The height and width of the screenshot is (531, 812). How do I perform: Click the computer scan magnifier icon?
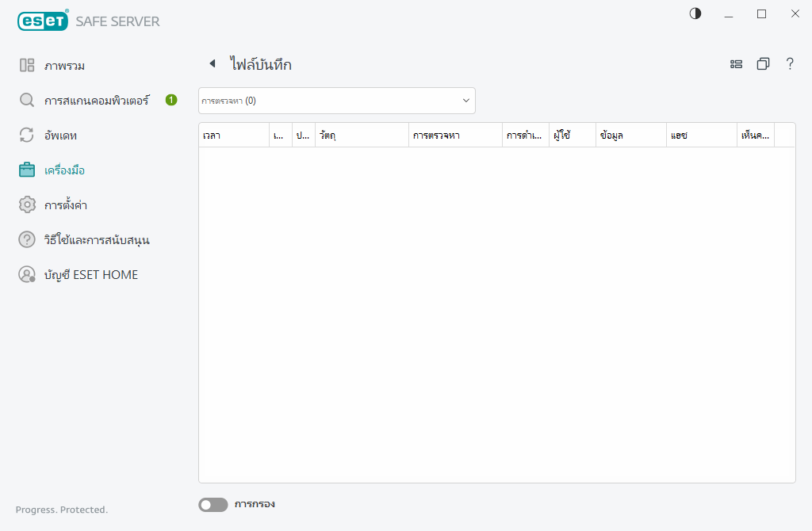click(x=27, y=101)
